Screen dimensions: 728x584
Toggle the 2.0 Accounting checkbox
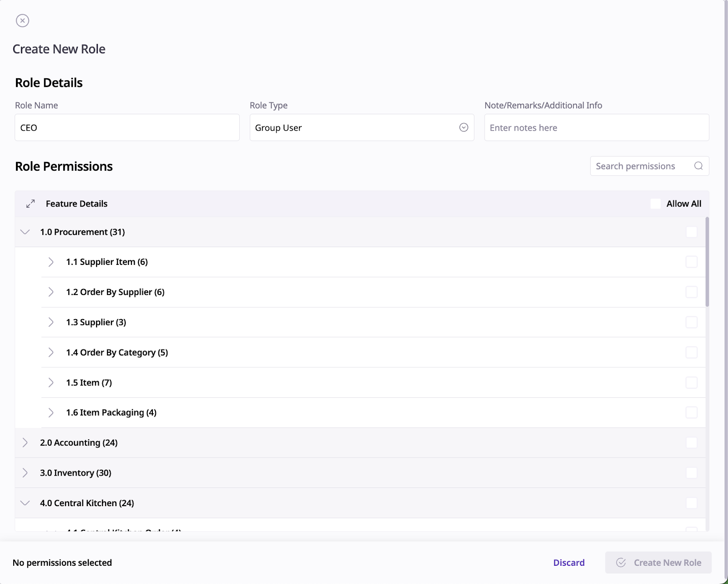[691, 443]
